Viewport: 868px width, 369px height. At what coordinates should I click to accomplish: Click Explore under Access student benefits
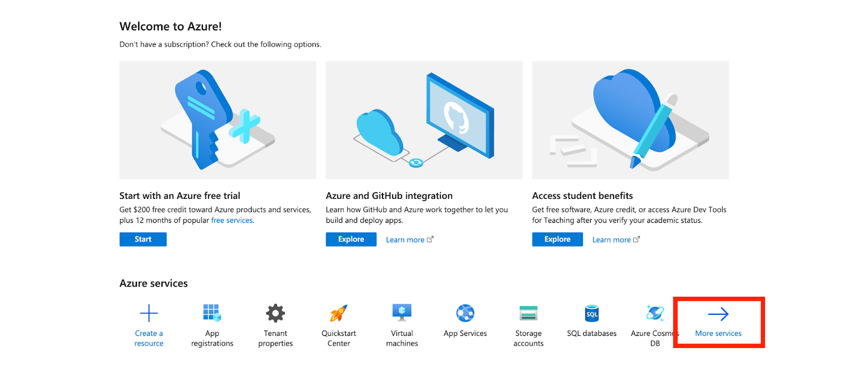[557, 239]
